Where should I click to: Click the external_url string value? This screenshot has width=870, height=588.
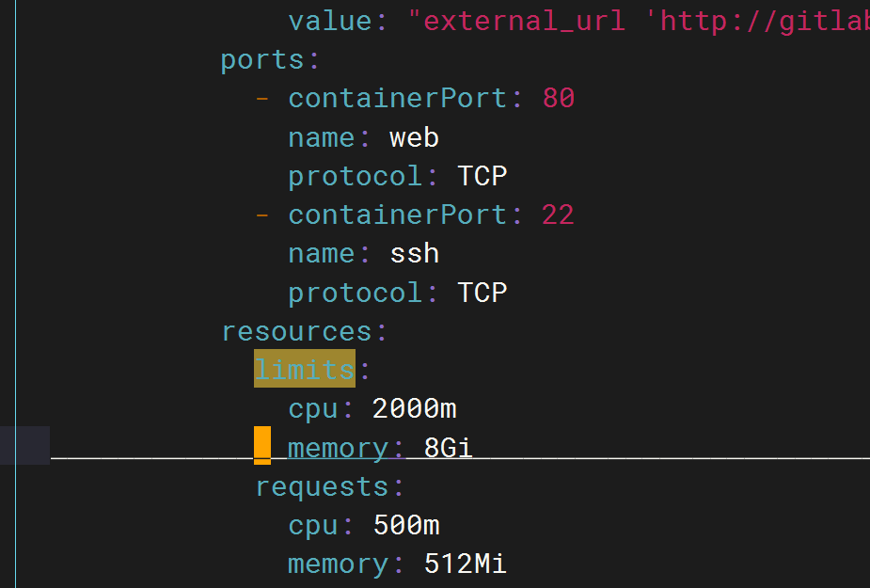(x=638, y=21)
